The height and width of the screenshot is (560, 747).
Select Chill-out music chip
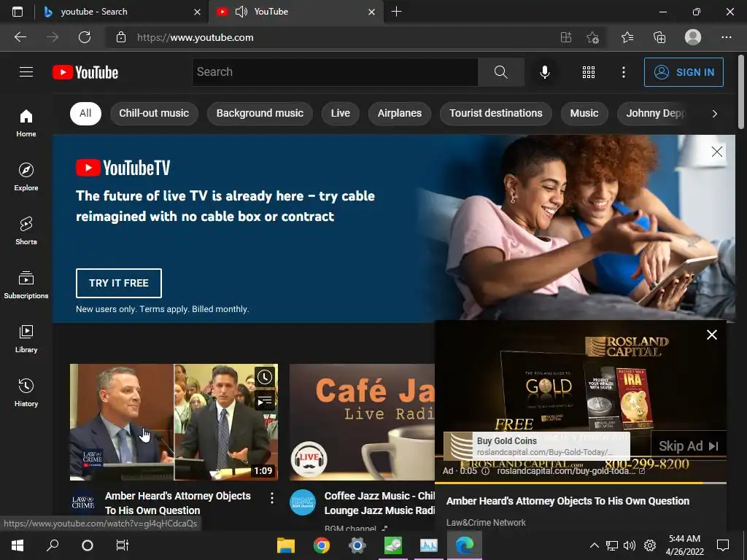154,113
